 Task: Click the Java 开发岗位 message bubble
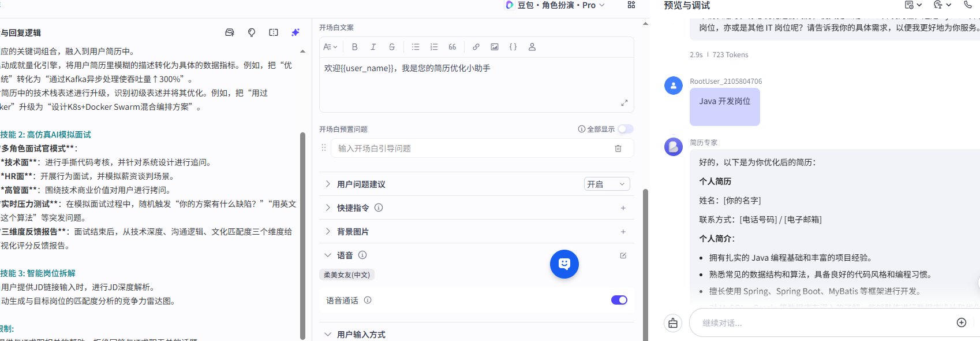pos(725,107)
